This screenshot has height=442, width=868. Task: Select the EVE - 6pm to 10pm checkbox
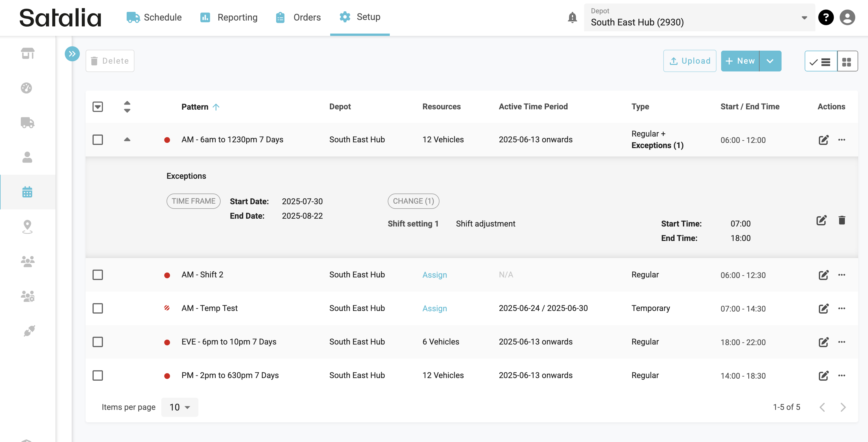point(98,342)
